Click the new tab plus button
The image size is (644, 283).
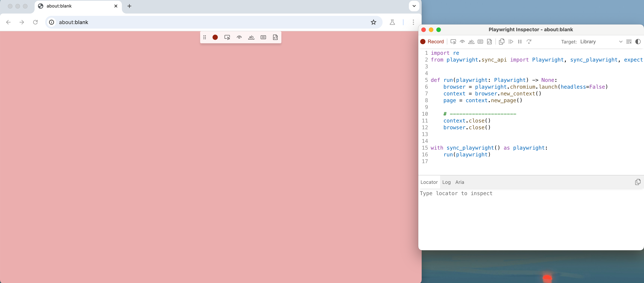(129, 6)
